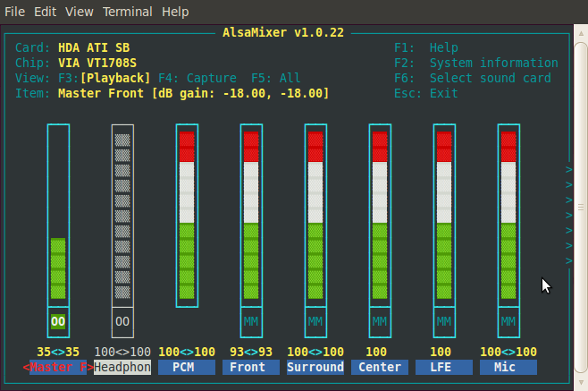588x391 pixels.
Task: Select the PCM channel label
Action: [187, 367]
